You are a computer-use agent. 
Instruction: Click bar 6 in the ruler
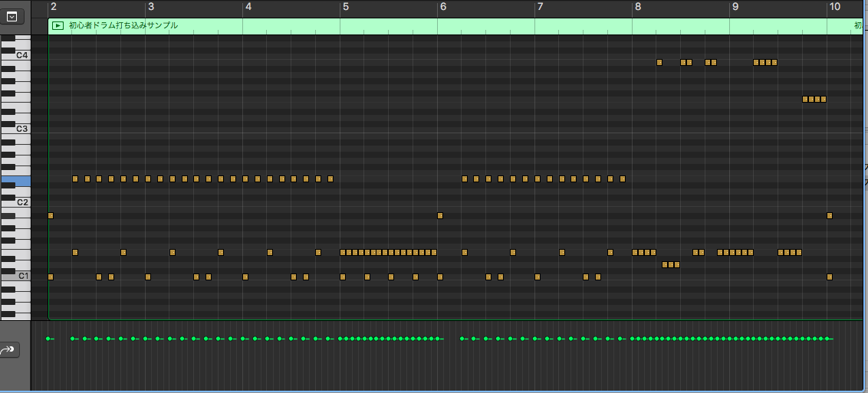443,7
